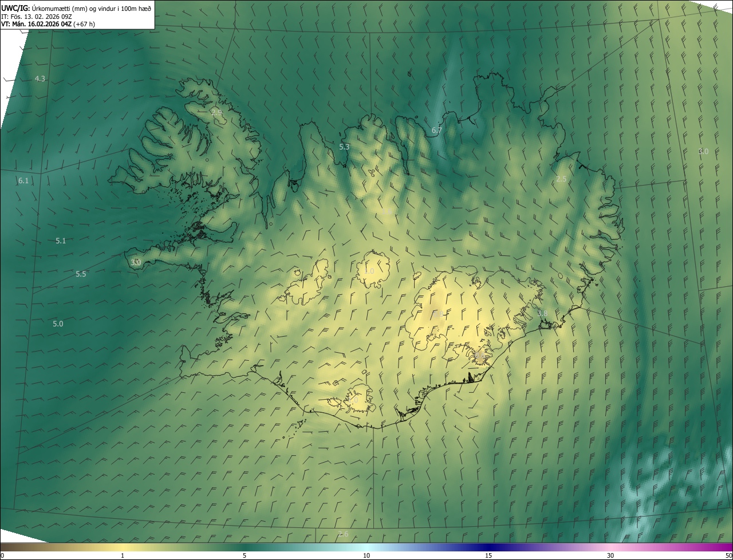Click the 30 tick label on the color scale
The width and height of the screenshot is (733, 560).
point(610,555)
